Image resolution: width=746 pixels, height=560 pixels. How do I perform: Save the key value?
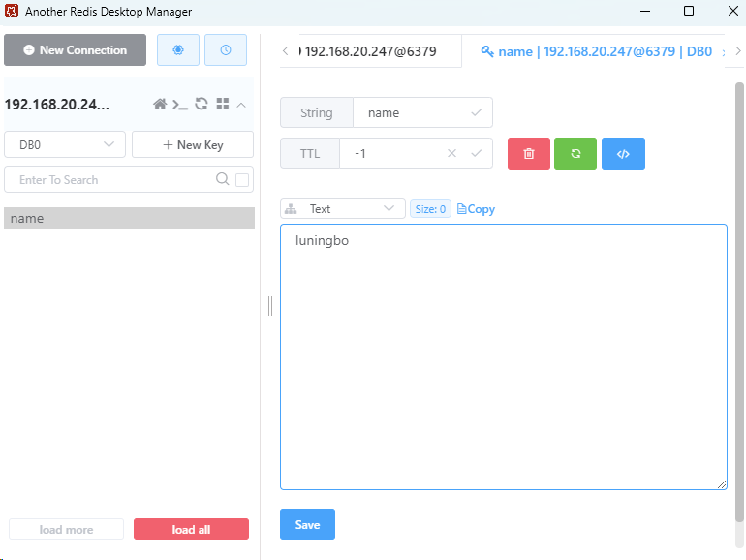click(307, 524)
